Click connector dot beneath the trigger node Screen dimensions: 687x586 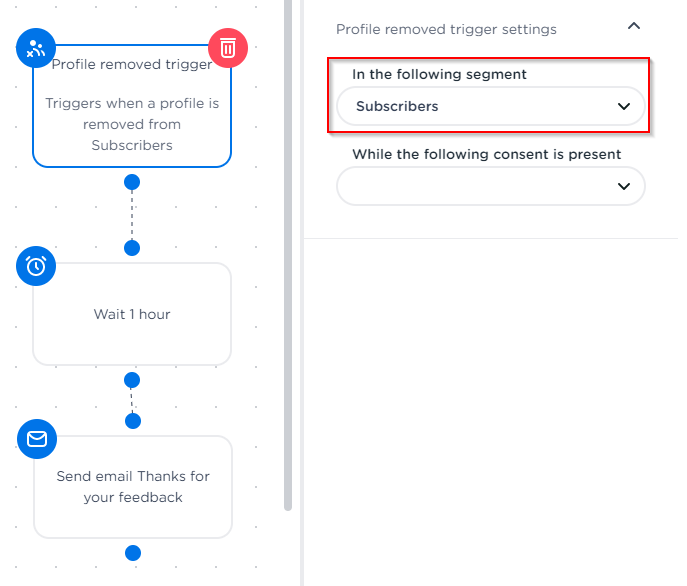[x=131, y=182]
